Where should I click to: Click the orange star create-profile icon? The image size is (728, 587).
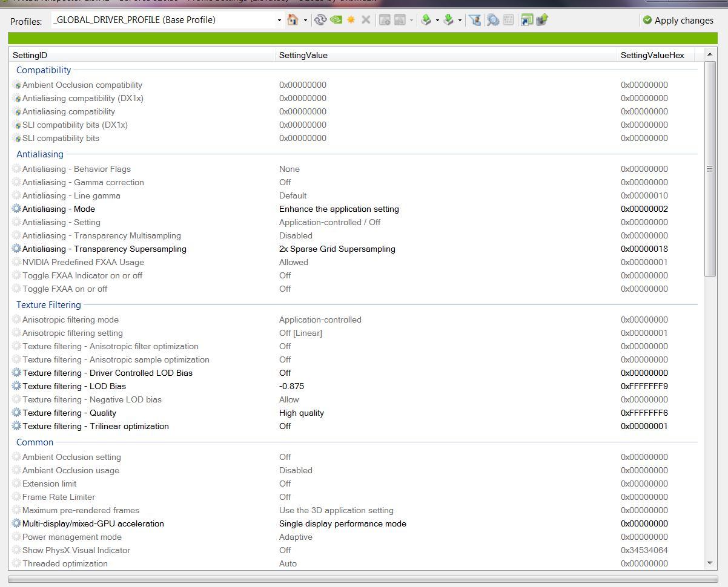(351, 20)
